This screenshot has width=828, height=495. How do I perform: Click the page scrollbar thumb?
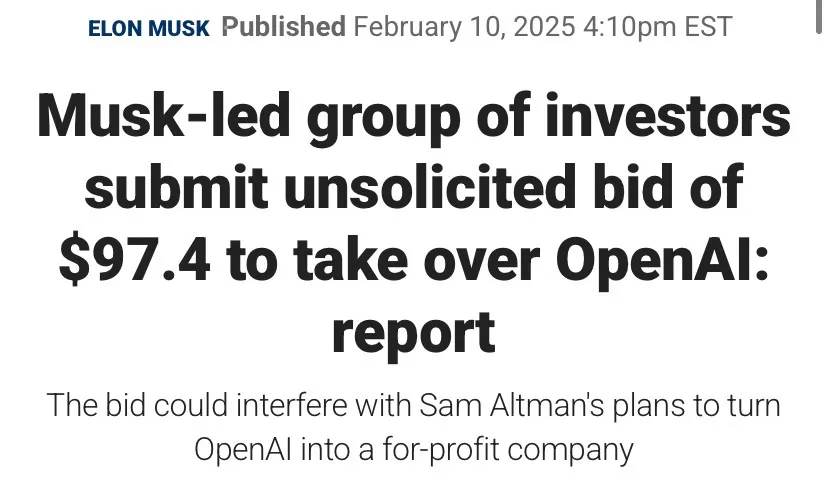819,17
